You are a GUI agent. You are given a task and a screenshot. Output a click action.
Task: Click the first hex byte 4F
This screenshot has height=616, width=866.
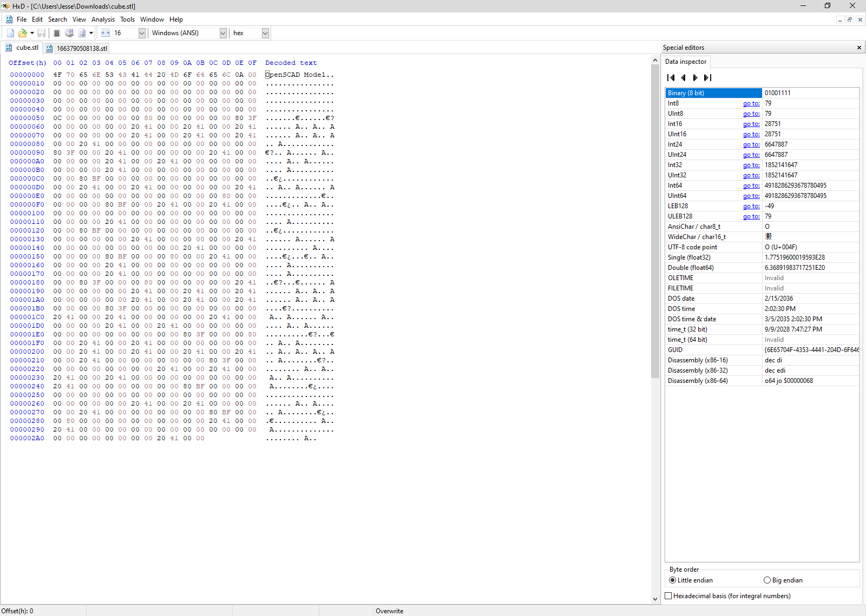click(57, 75)
